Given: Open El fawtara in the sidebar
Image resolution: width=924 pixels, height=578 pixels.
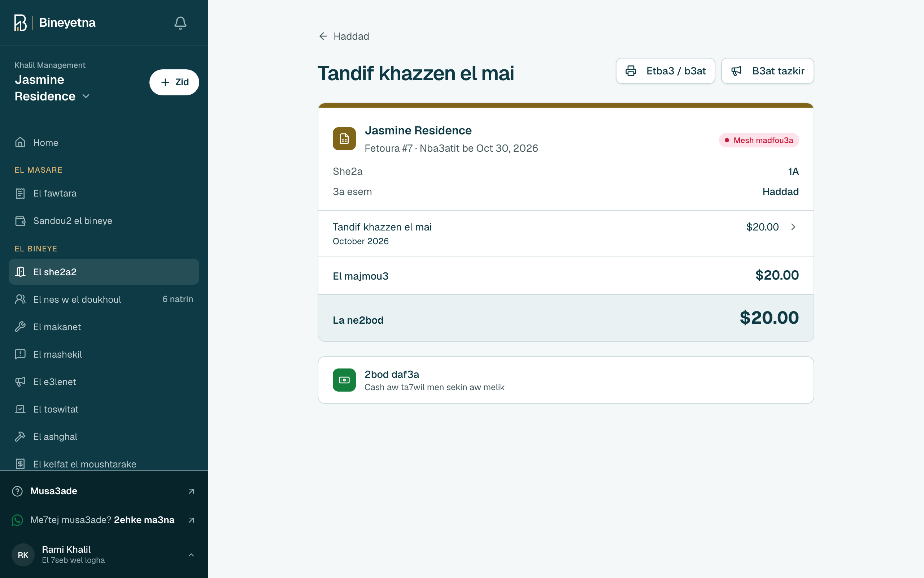Looking at the screenshot, I should [x=104, y=193].
